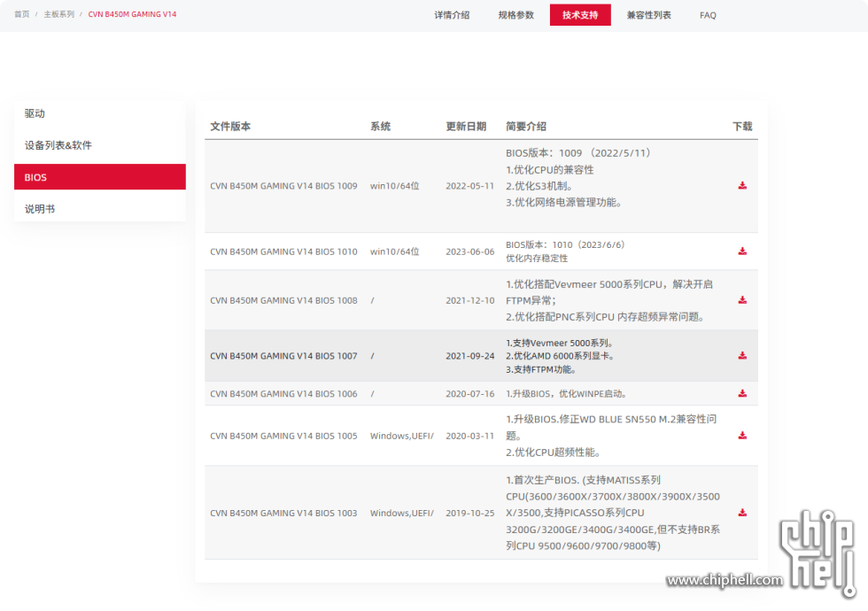Click the date 2020-03-11

pos(470,436)
